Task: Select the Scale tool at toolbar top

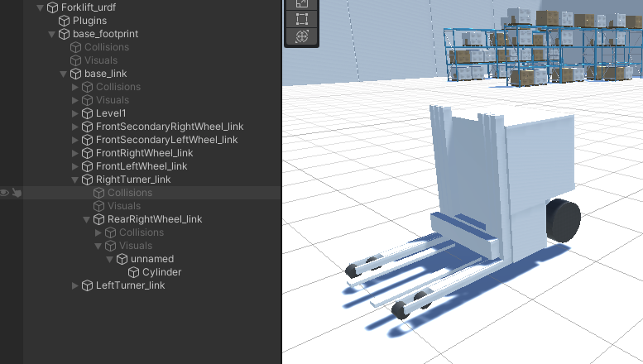Action: coord(302,3)
